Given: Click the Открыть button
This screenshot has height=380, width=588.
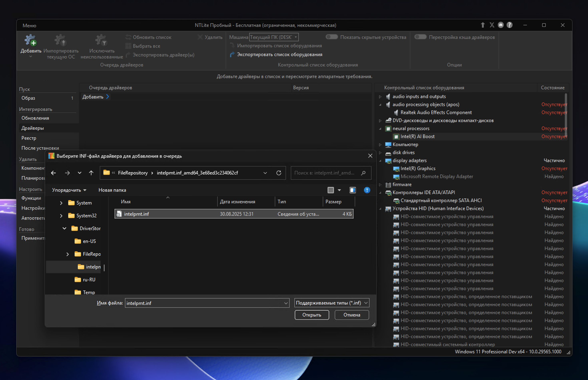Looking at the screenshot, I should 312,315.
